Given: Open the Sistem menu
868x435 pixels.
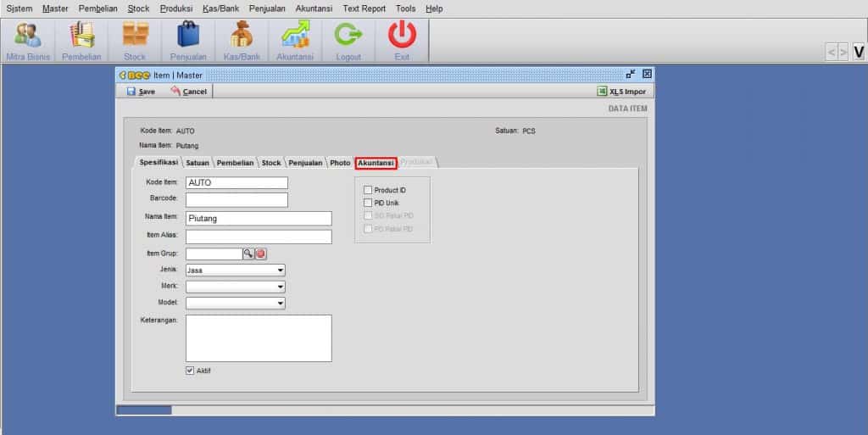Looking at the screenshot, I should [19, 8].
